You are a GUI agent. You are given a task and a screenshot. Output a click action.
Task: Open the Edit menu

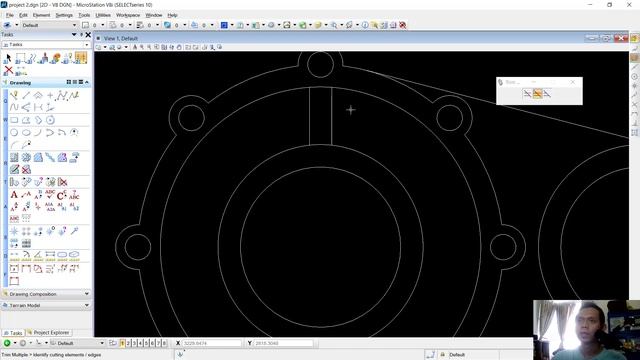[23, 15]
